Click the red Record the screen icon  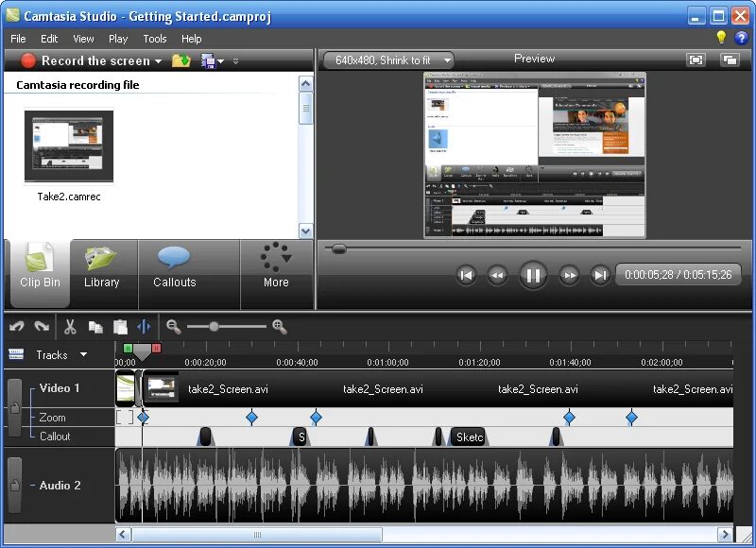point(28,60)
